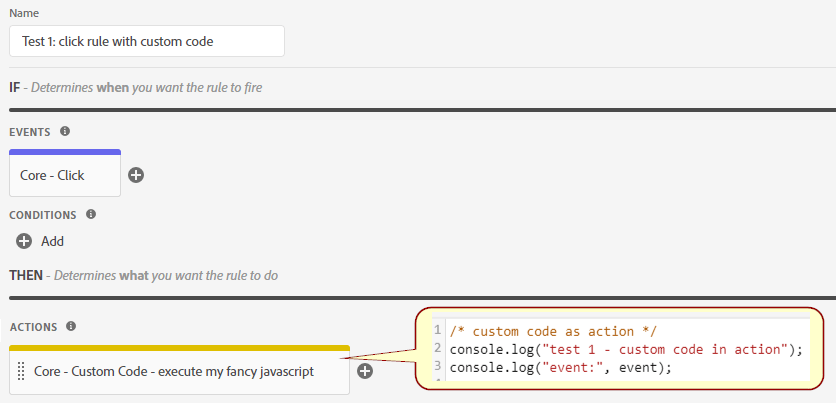Click yellow bar atop Custom Code action
This screenshot has width=836, height=403.
[179, 348]
